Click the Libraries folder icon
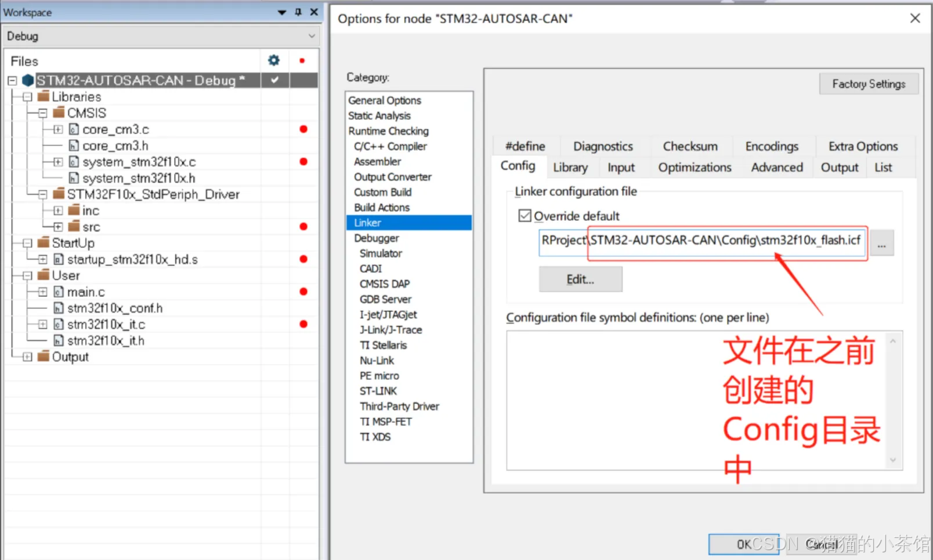The width and height of the screenshot is (933, 560). 43,96
